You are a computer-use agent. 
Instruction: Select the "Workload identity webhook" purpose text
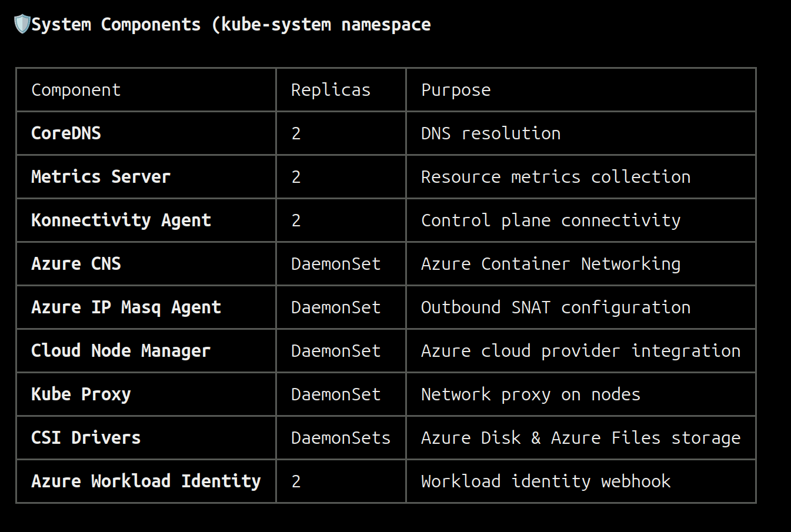point(546,481)
